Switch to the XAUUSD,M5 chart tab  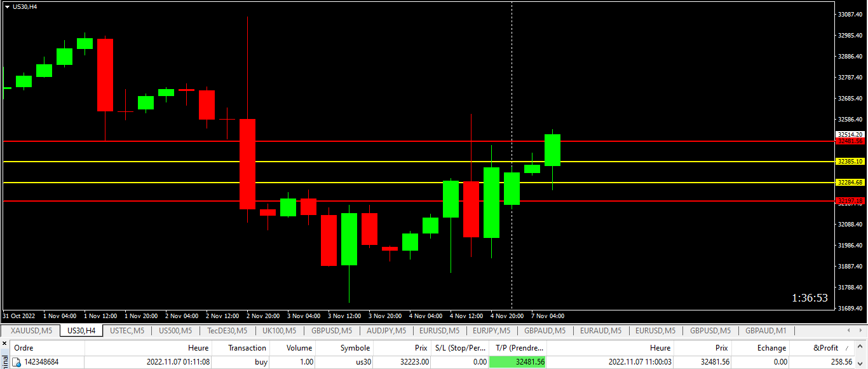coord(32,331)
